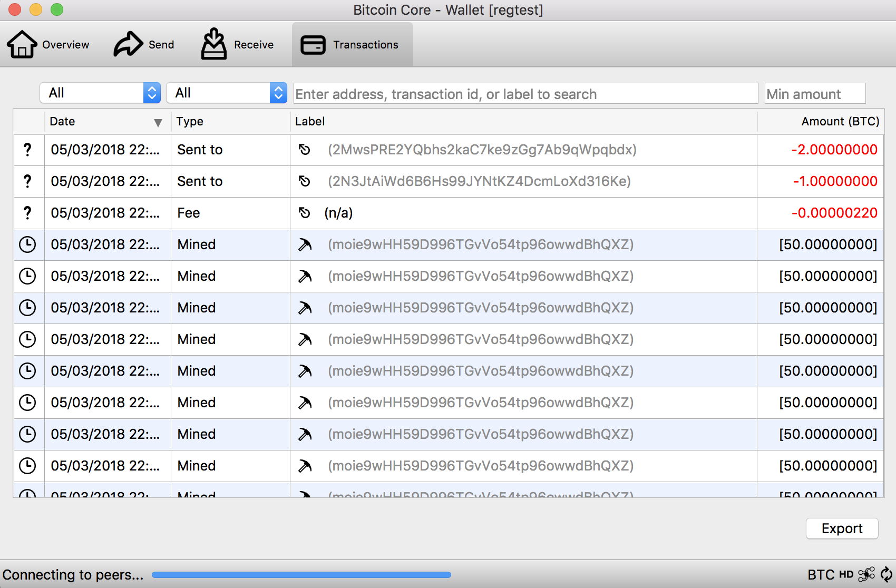Focus the address or label search field
Screen dimensions: 896x588
point(525,94)
